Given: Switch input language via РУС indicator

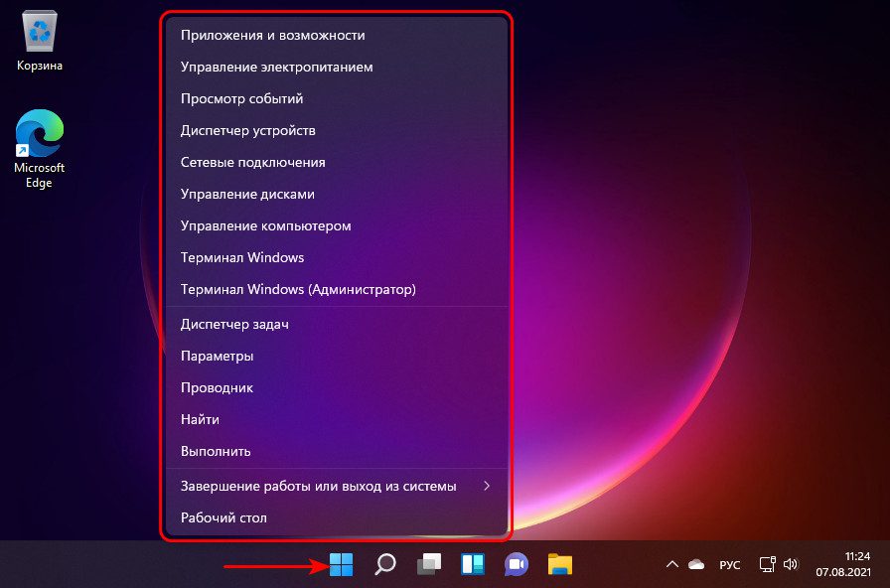Looking at the screenshot, I should (x=730, y=565).
